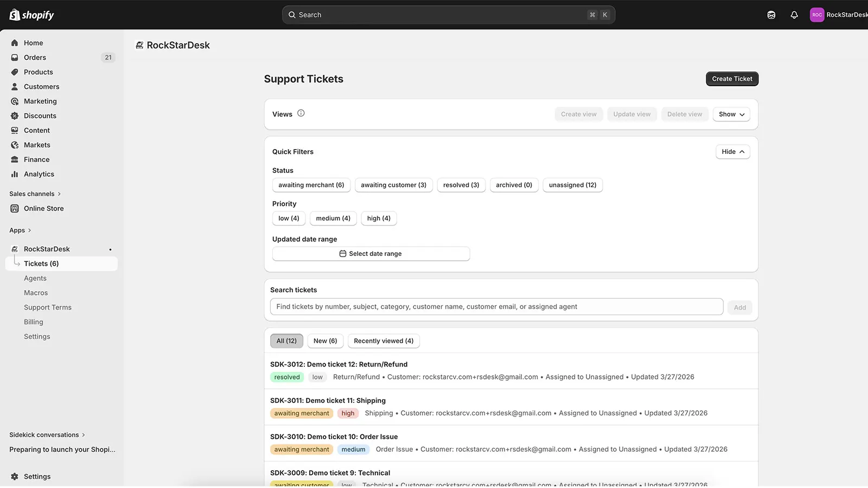Image resolution: width=868 pixels, height=488 pixels.
Task: Switch to New (6) tab
Action: (325, 341)
